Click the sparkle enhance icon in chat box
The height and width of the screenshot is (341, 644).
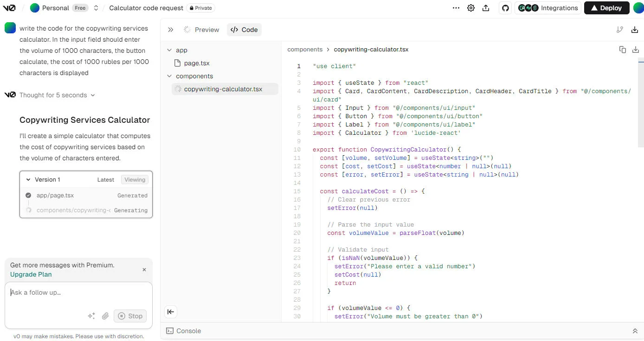click(91, 316)
